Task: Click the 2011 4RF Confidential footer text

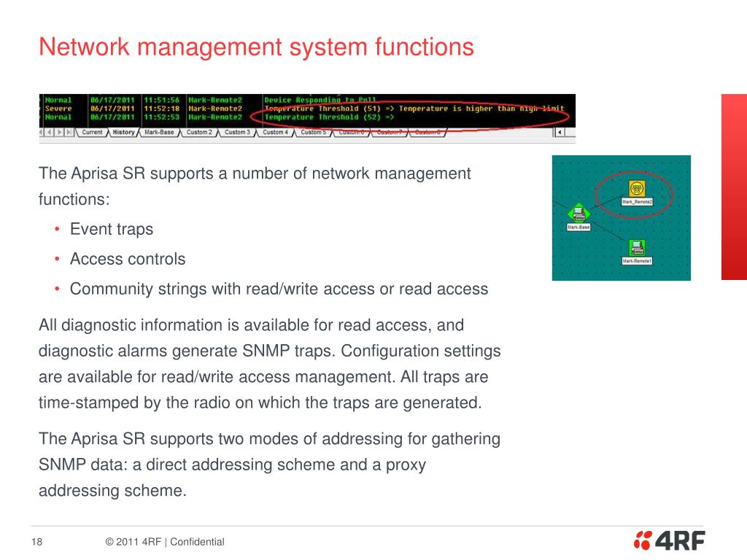Action: coord(165,542)
